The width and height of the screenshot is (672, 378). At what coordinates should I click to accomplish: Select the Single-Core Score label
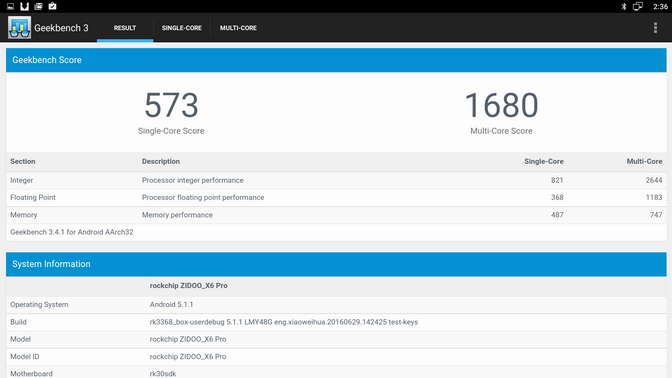coord(171,131)
